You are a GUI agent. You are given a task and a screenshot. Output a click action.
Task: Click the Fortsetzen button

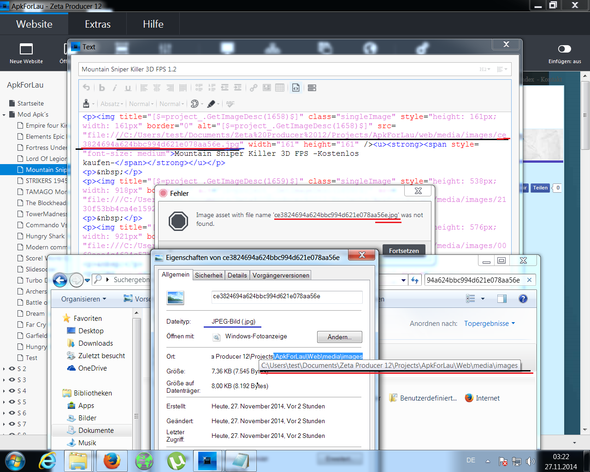[404, 251]
